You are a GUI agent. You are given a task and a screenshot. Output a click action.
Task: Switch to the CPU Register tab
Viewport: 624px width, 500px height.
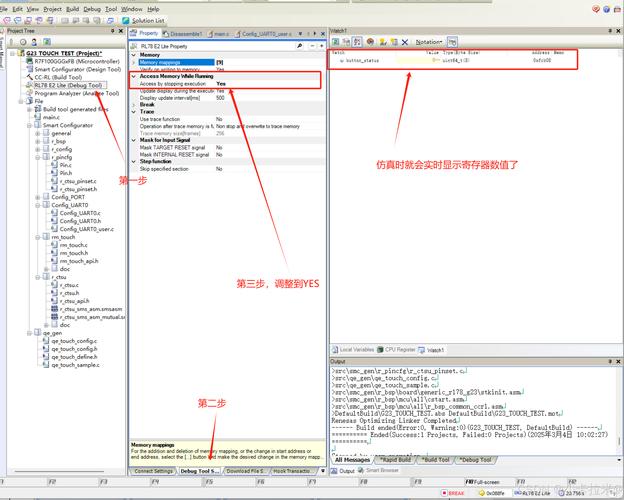tap(400, 349)
